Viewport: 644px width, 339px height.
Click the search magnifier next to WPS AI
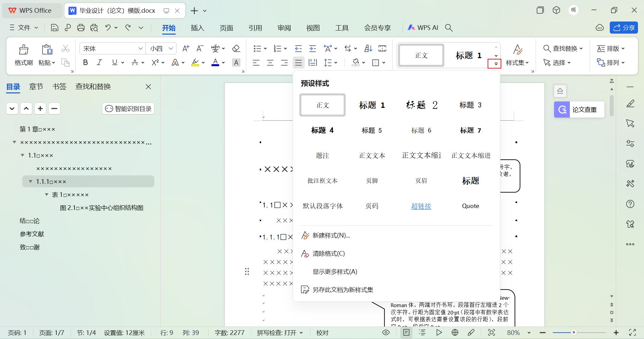point(449,28)
